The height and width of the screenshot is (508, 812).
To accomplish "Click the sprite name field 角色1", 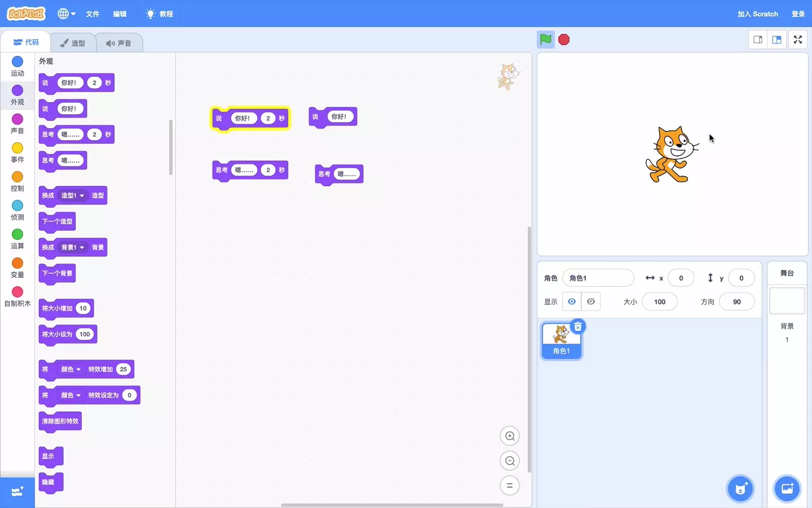I will [598, 278].
